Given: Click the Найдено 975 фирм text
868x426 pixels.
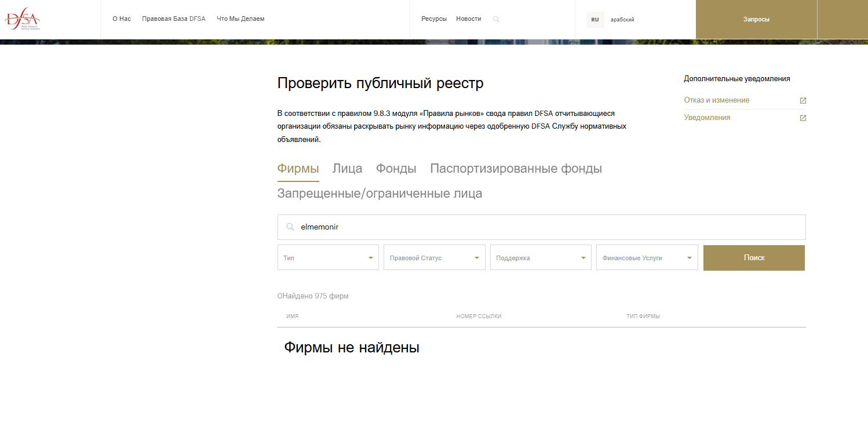Looking at the screenshot, I should click(313, 296).
